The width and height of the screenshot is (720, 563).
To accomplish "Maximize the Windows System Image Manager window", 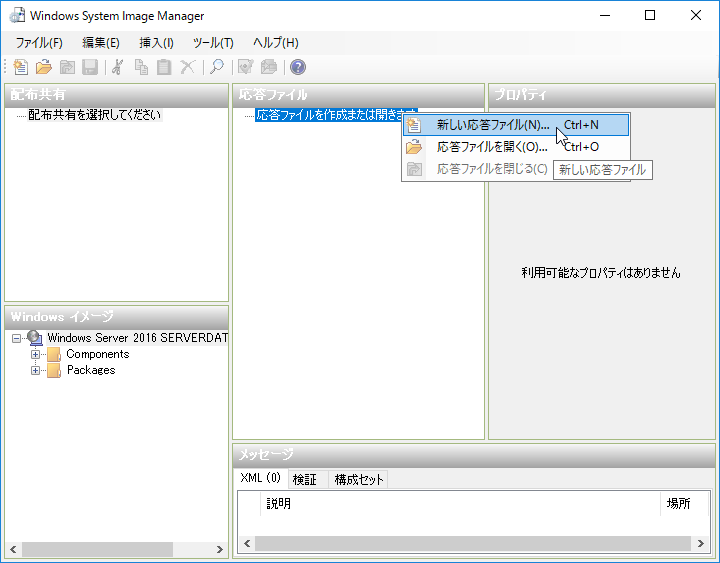I will click(650, 16).
